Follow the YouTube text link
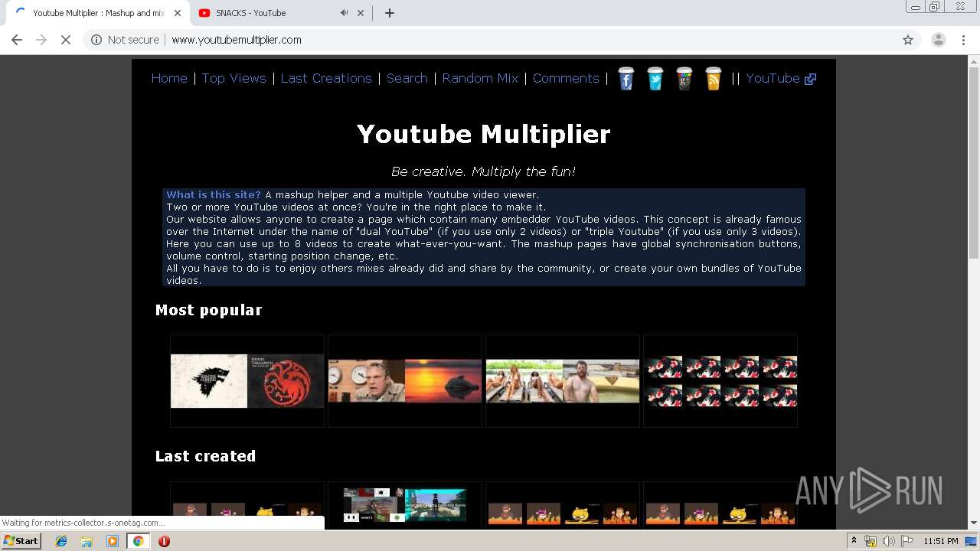 [773, 78]
